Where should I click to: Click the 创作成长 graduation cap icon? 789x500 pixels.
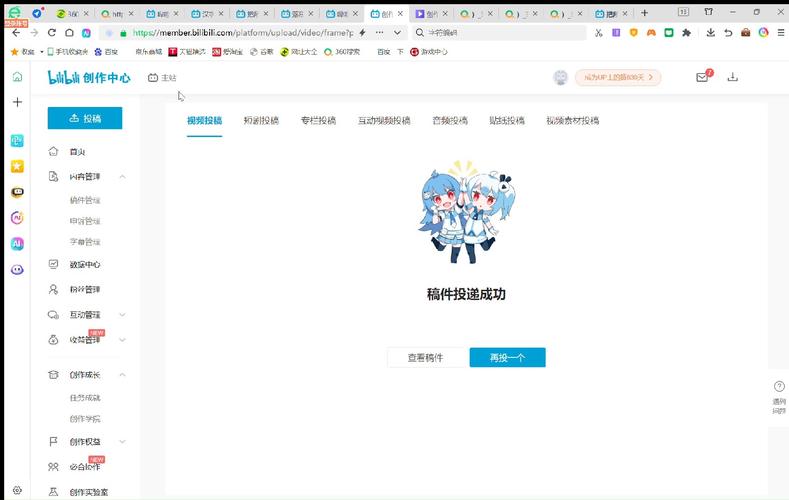pyautogui.click(x=53, y=375)
